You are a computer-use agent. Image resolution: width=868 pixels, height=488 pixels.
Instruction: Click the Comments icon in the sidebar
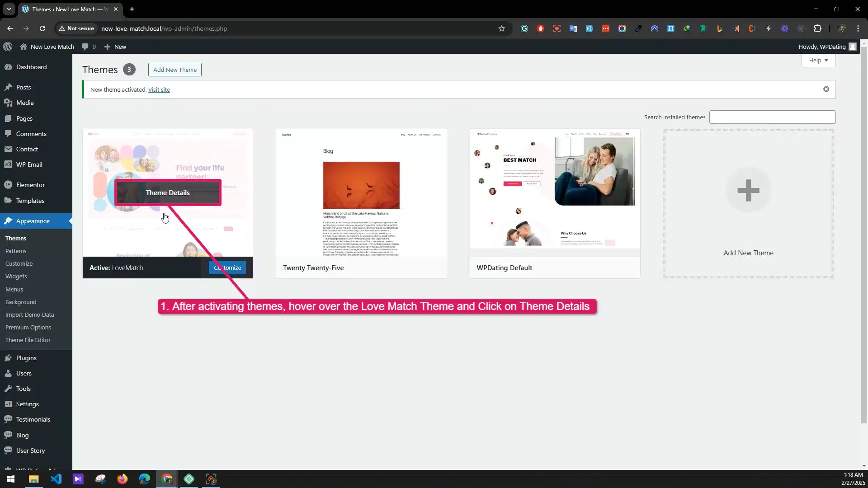pos(8,134)
